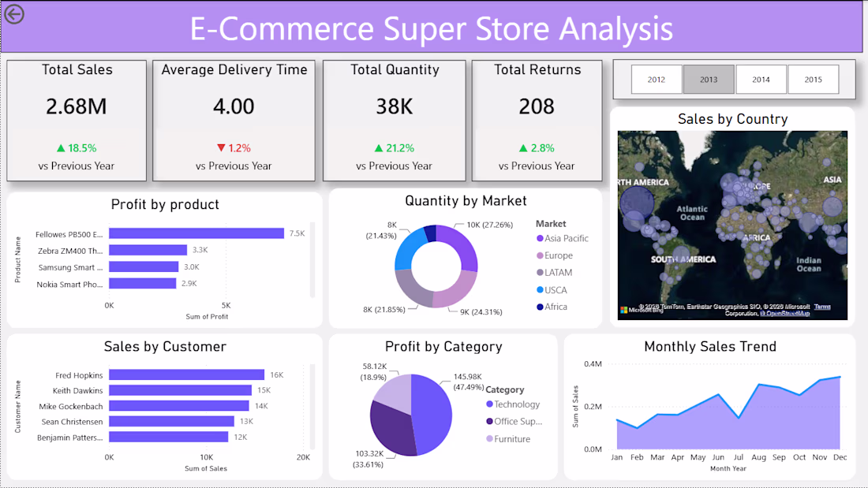This screenshot has height=488, width=868.
Task: Click the Monthly Sales Trend title
Action: (709, 346)
